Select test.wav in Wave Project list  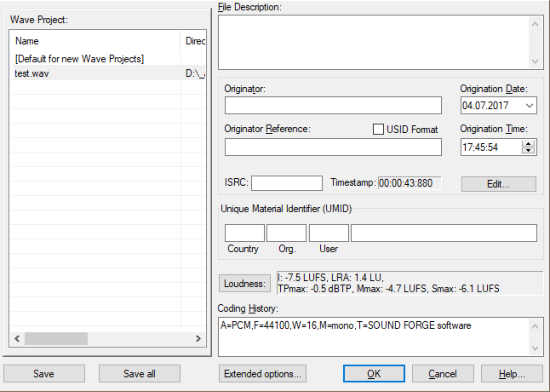point(107,73)
